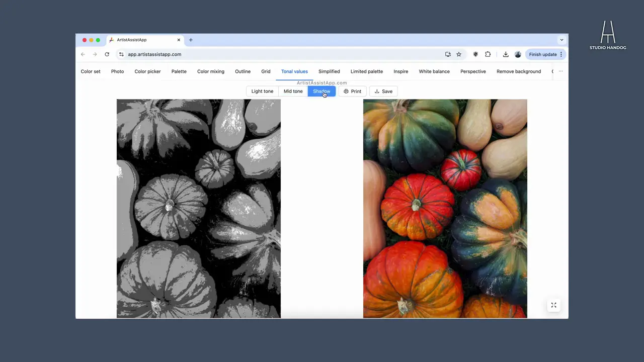Open the browser downloads icon
Viewport: 644px width, 362px height.
click(506, 54)
